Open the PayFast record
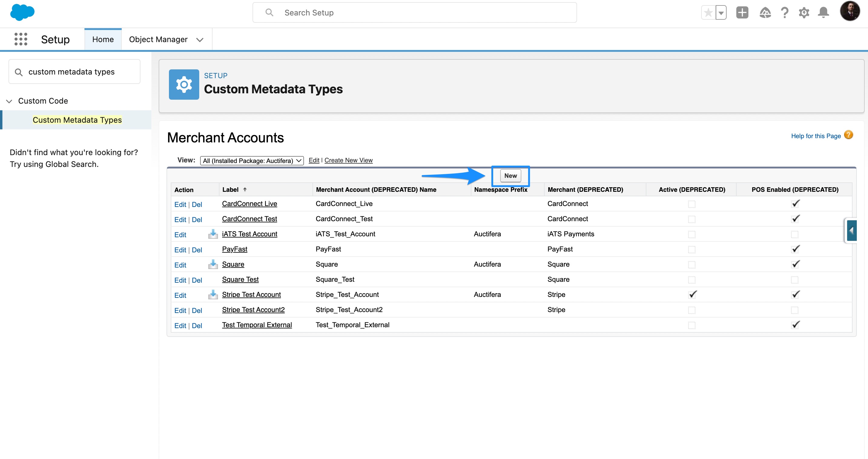 [x=235, y=249]
